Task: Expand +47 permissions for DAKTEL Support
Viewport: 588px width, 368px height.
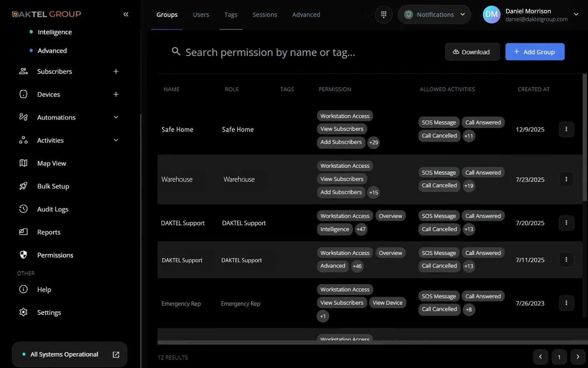Action: point(361,229)
